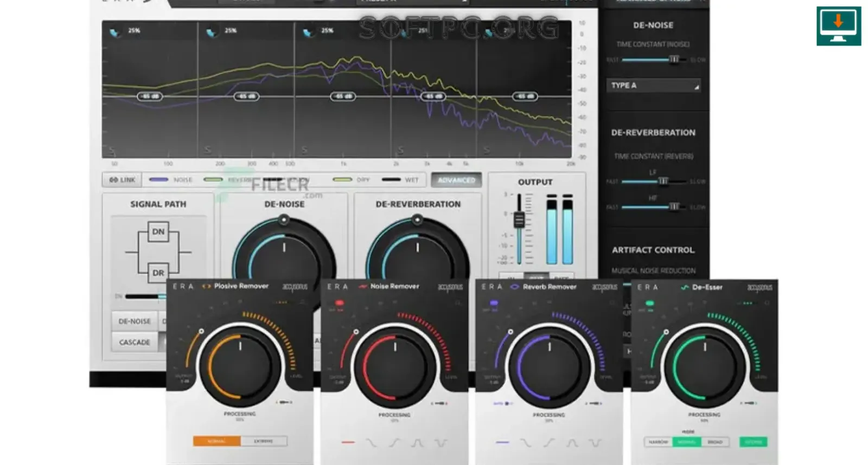Click the Output level fader handle

(519, 219)
